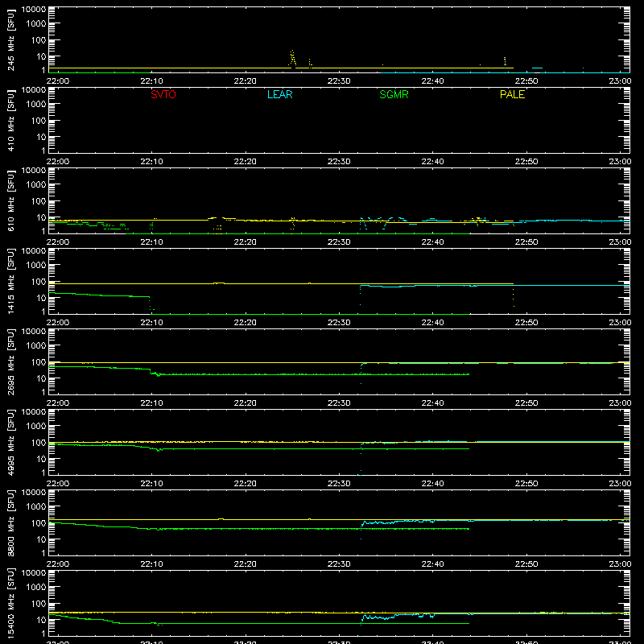The image size is (644, 644).
Task: Click 22:10 time label under 1415 MHz panel
Action: click(151, 323)
